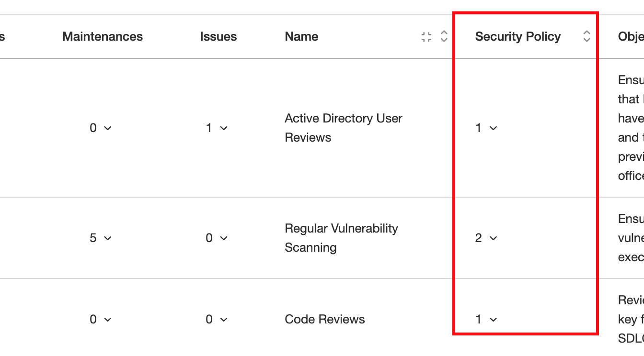This screenshot has height=356, width=644.
Task: Click the Security Policy column header text
Action: tap(518, 36)
